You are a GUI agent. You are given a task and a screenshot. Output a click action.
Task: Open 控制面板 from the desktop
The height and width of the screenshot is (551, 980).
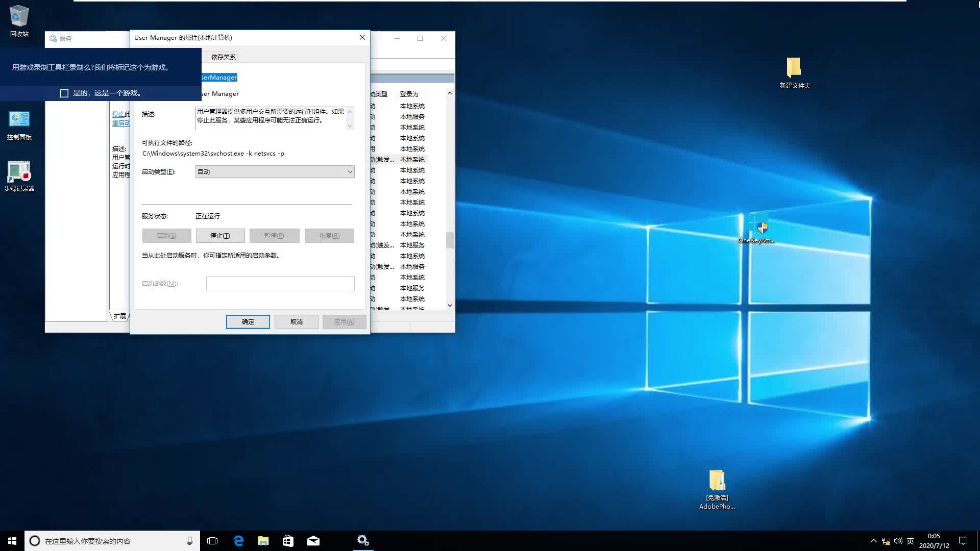tap(19, 122)
